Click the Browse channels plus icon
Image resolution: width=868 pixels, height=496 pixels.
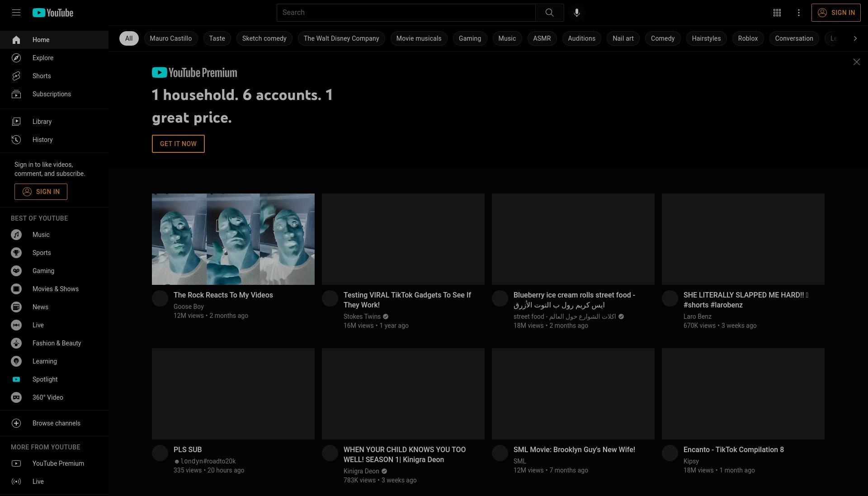coord(16,423)
